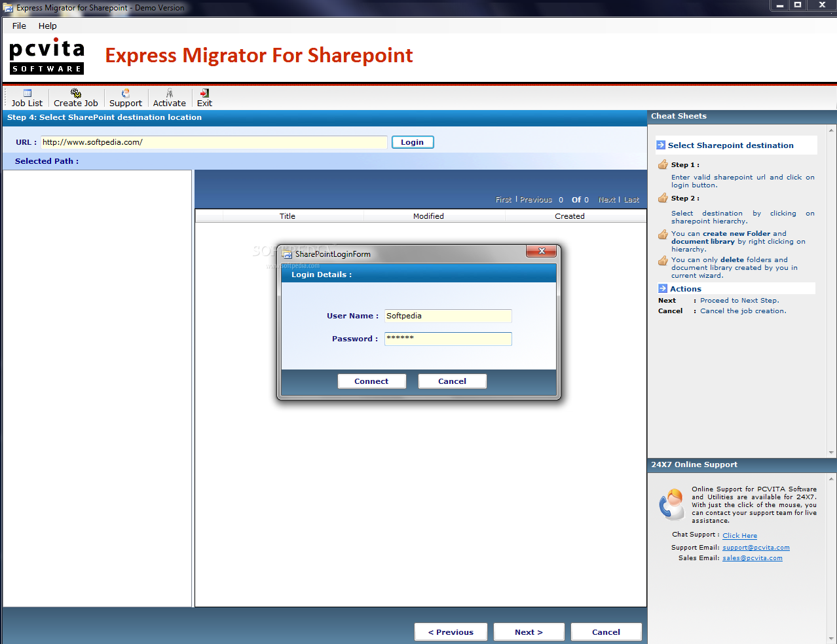The width and height of the screenshot is (837, 644).
Task: Click the Password field in login dialog
Action: point(448,339)
